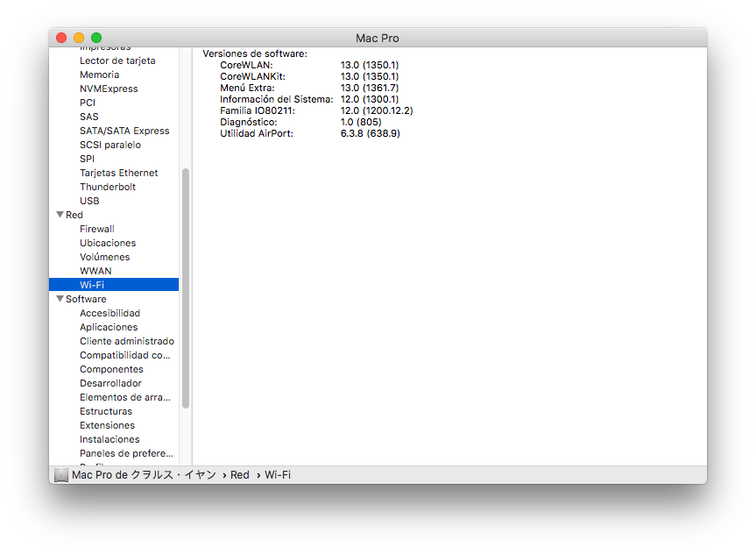Select SAS hardware entry

point(88,117)
